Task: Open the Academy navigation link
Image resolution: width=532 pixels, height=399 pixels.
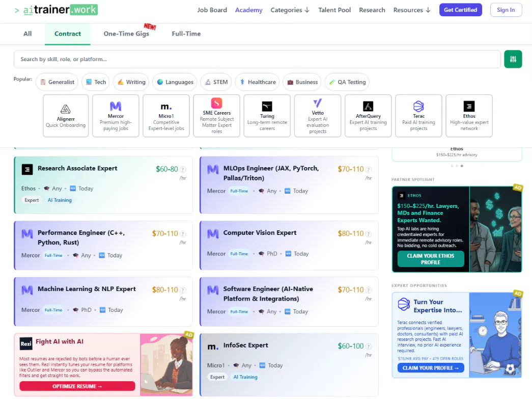Action: pos(249,10)
